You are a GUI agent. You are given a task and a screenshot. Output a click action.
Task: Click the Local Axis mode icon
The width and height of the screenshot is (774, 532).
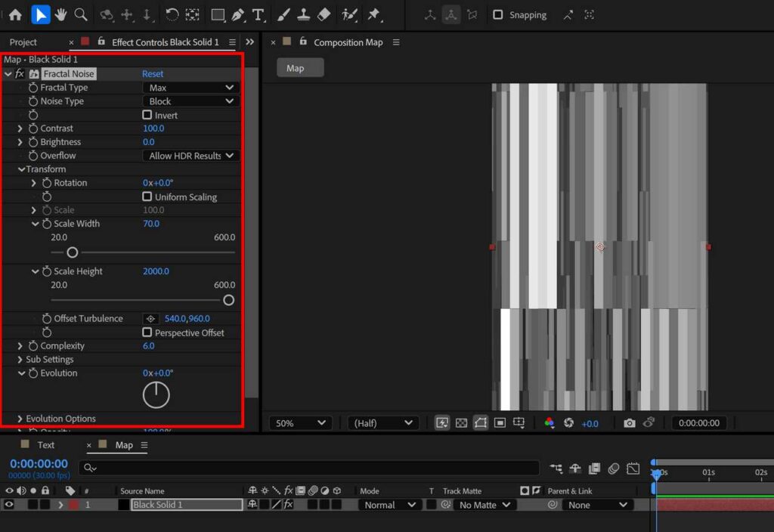coord(430,15)
